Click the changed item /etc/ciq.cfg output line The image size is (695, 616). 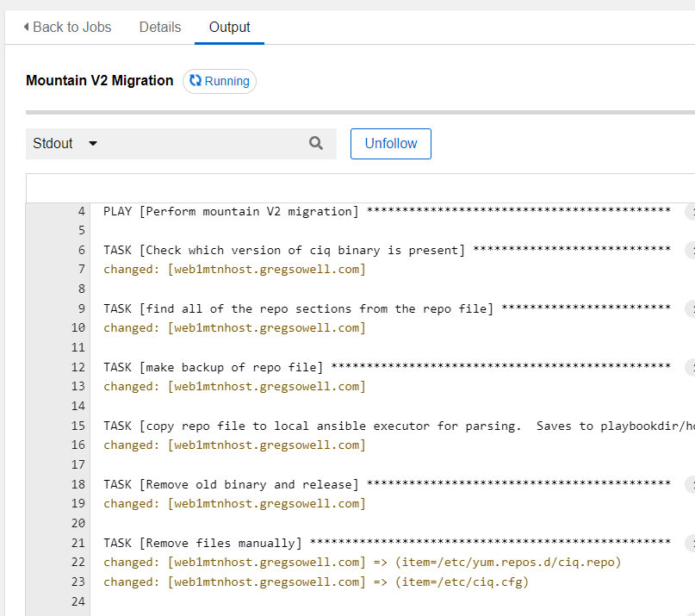click(x=315, y=582)
